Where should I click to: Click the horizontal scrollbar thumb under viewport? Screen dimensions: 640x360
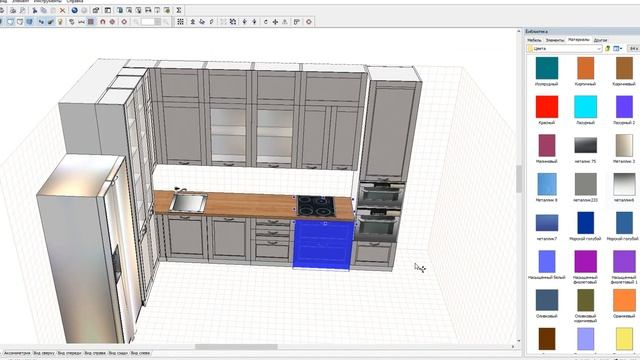coord(236,347)
